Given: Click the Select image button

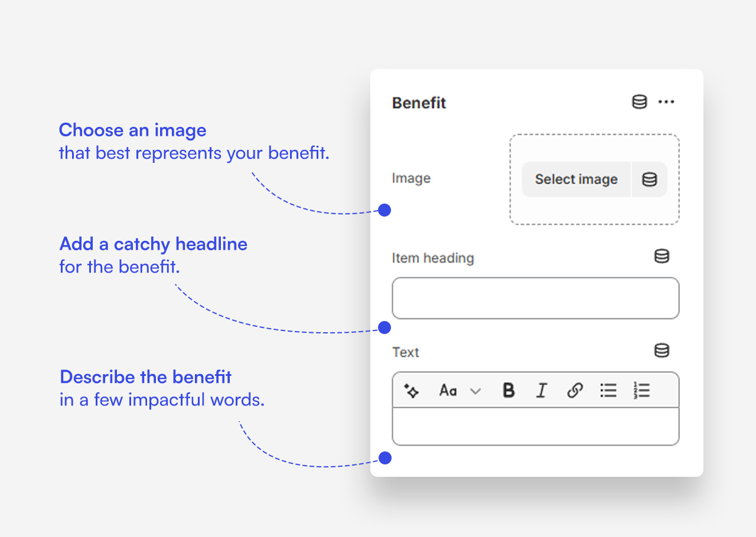Looking at the screenshot, I should point(576,179).
